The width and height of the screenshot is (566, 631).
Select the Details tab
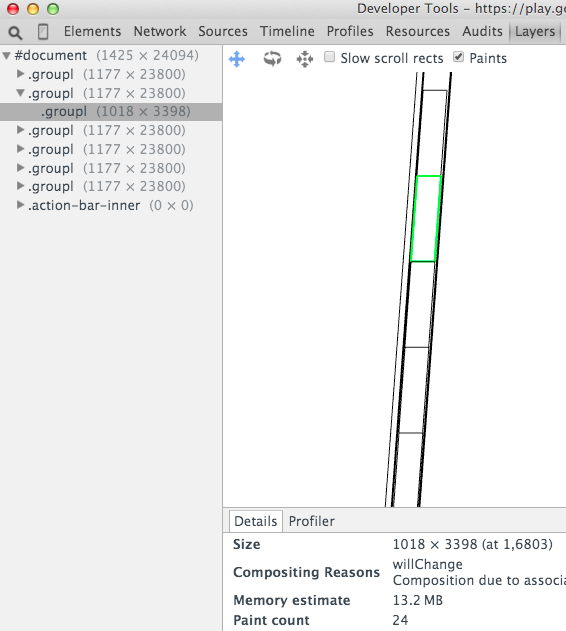pos(256,521)
